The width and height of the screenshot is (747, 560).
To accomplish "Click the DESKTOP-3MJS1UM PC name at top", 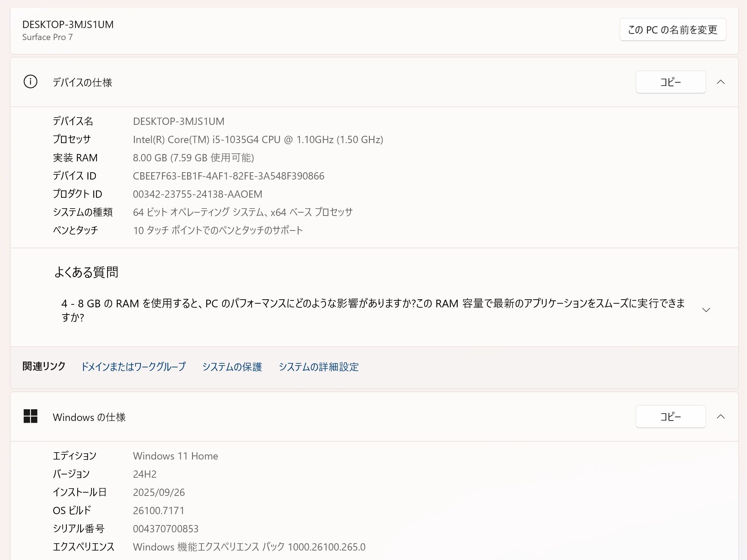I will (68, 25).
